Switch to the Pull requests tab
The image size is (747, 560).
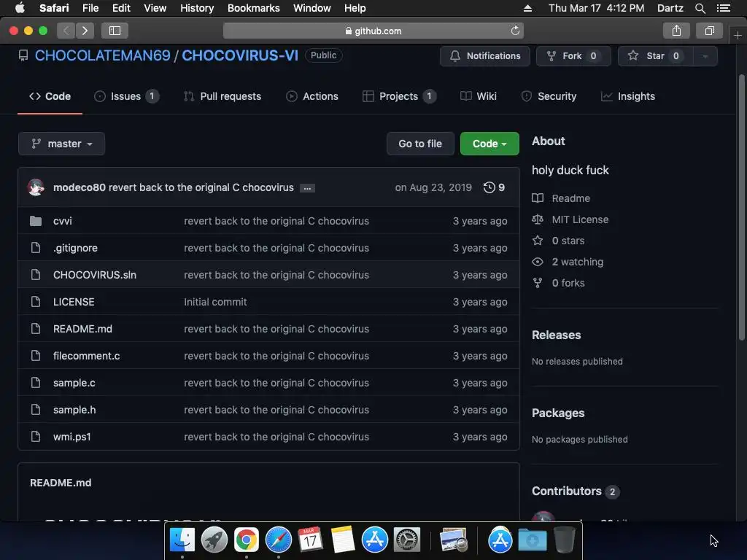pyautogui.click(x=222, y=96)
